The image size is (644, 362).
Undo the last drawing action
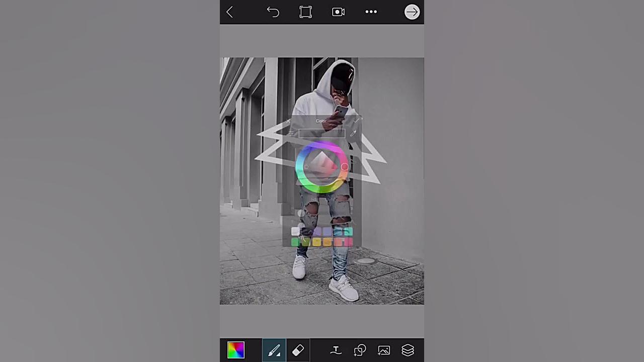click(x=273, y=12)
